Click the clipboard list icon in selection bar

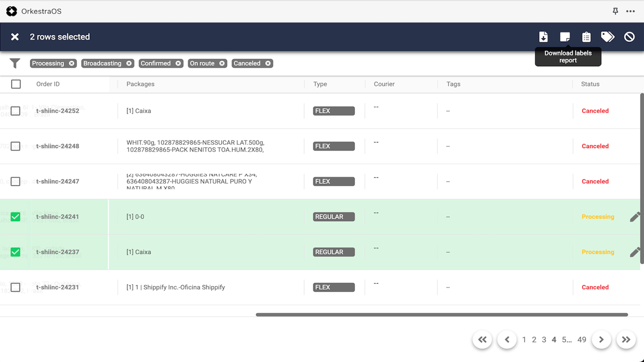(586, 37)
